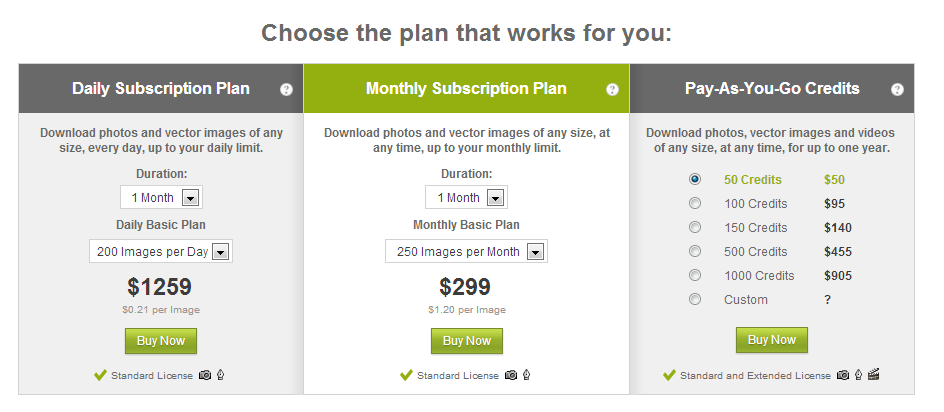
Task: Click the Monthly Subscription Plan header
Action: pyautogui.click(x=467, y=89)
